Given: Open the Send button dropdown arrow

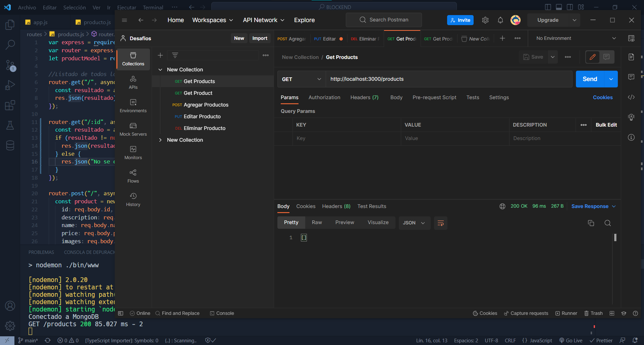Looking at the screenshot, I should [x=611, y=79].
